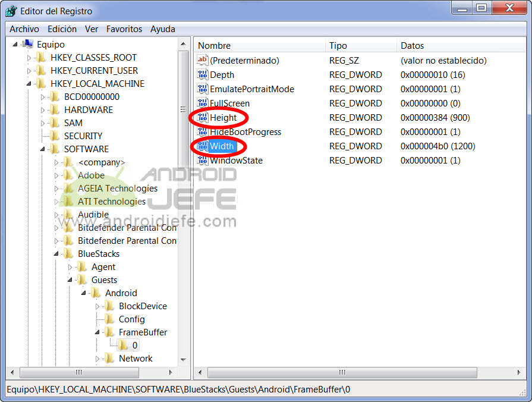Click the Datos column header
Screen dimensions: 532x402
tap(458, 46)
